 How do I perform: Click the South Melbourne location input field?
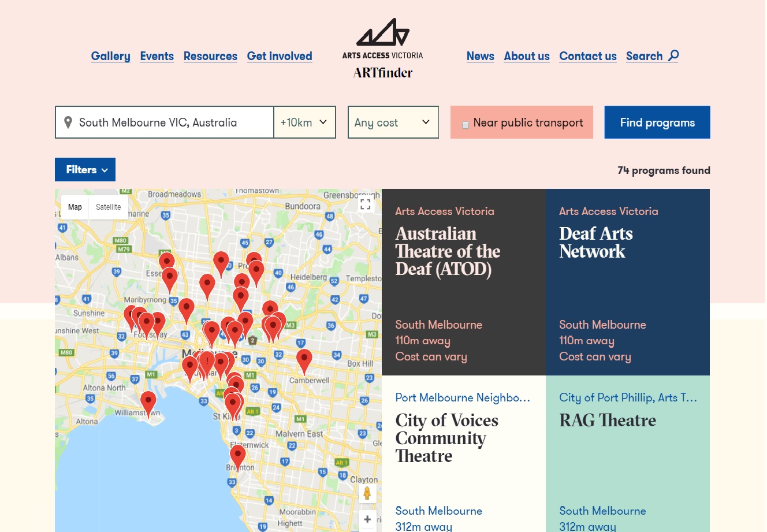(165, 122)
